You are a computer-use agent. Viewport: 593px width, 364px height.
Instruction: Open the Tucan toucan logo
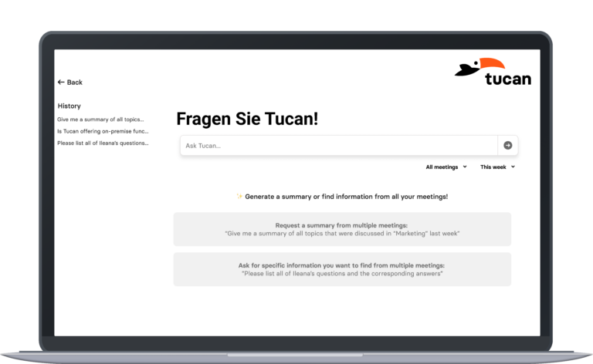pyautogui.click(x=493, y=72)
